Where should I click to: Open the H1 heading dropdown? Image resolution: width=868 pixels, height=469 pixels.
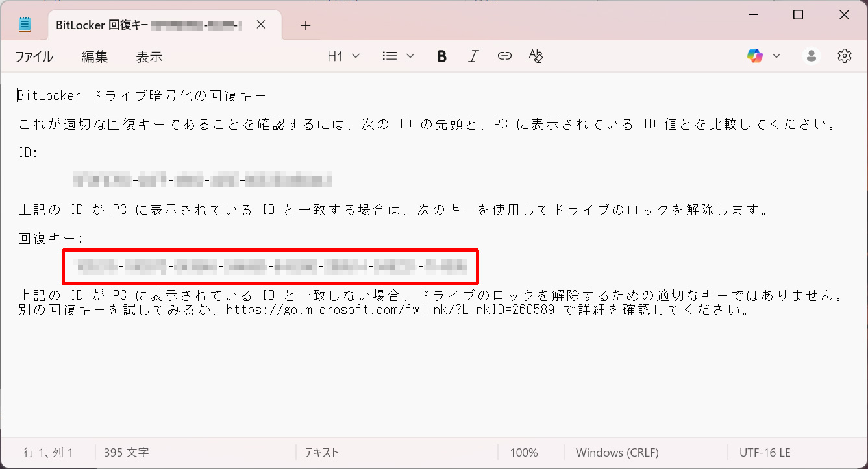click(x=343, y=56)
